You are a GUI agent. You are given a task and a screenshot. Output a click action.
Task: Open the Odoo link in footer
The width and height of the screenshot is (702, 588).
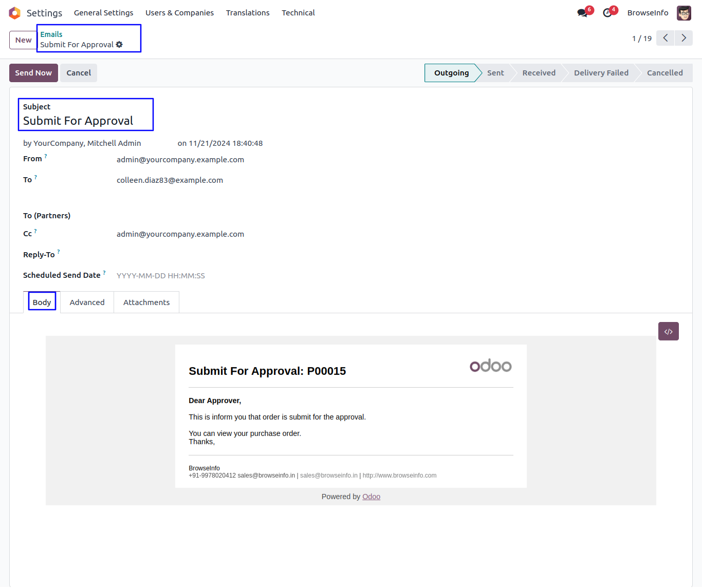pyautogui.click(x=371, y=497)
